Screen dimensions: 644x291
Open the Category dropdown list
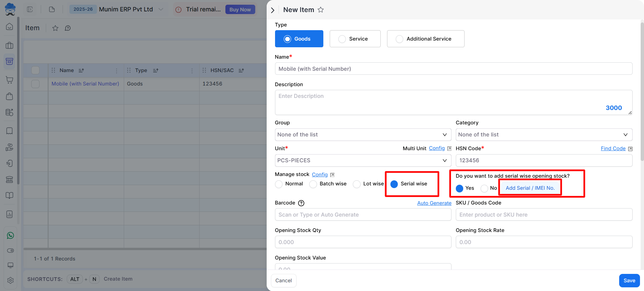pos(544,135)
